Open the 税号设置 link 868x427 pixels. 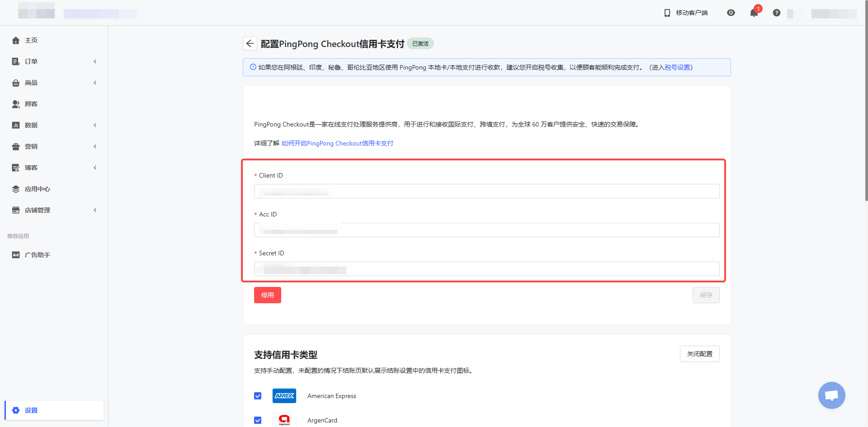click(x=677, y=67)
